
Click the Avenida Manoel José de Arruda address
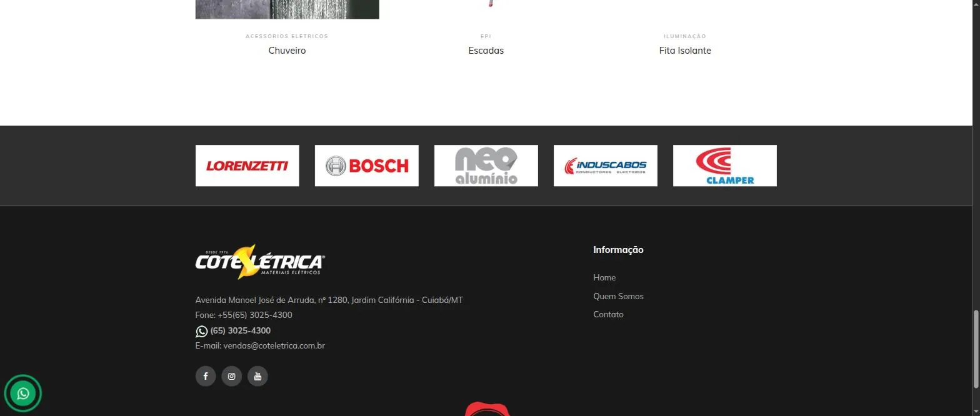click(x=329, y=300)
